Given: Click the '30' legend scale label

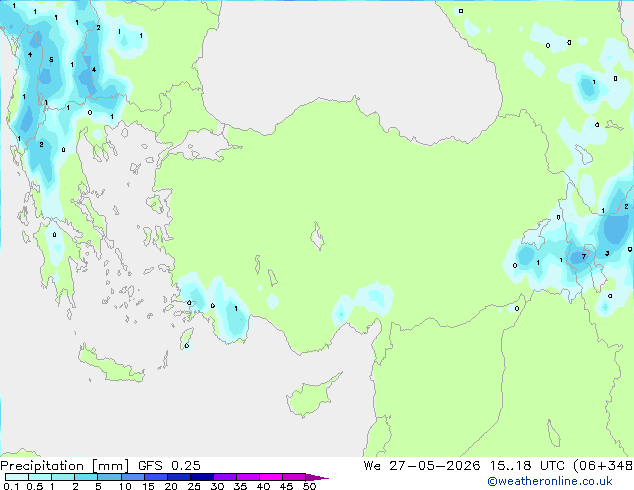Looking at the screenshot, I should [x=217, y=486].
